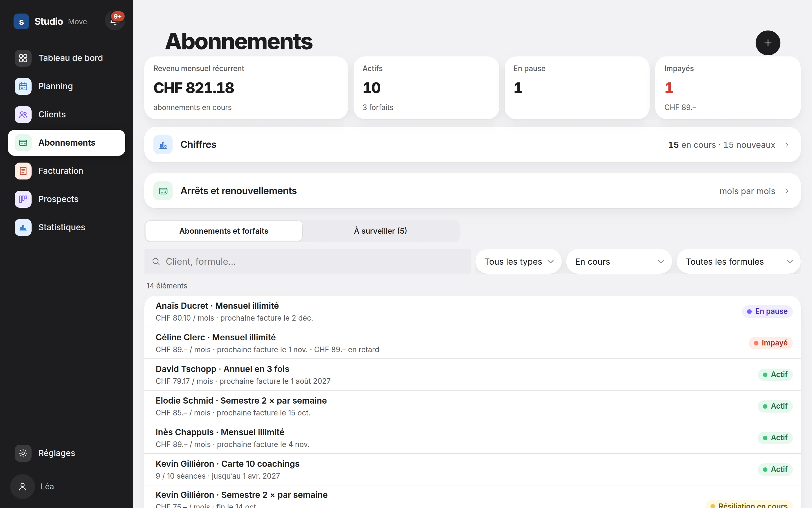Open the Actifs stat card
812x508 pixels.
pos(426,88)
